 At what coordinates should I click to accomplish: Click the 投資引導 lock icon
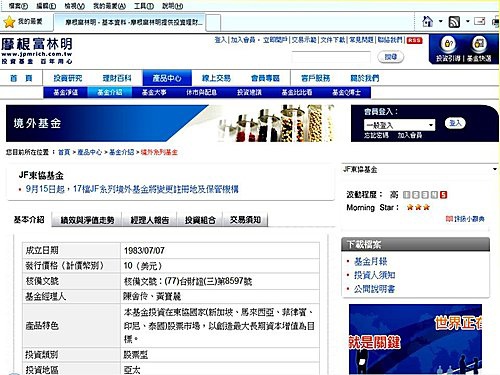click(x=449, y=44)
